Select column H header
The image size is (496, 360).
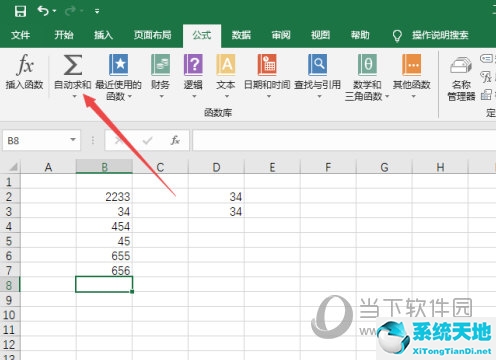tap(440, 167)
